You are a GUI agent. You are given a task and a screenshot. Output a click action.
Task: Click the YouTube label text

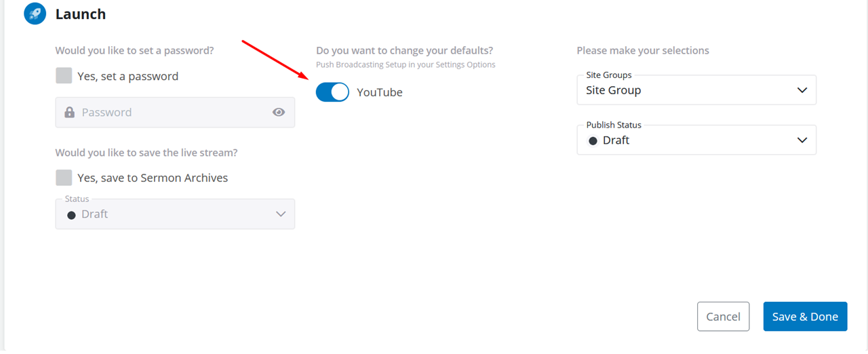[x=380, y=92]
